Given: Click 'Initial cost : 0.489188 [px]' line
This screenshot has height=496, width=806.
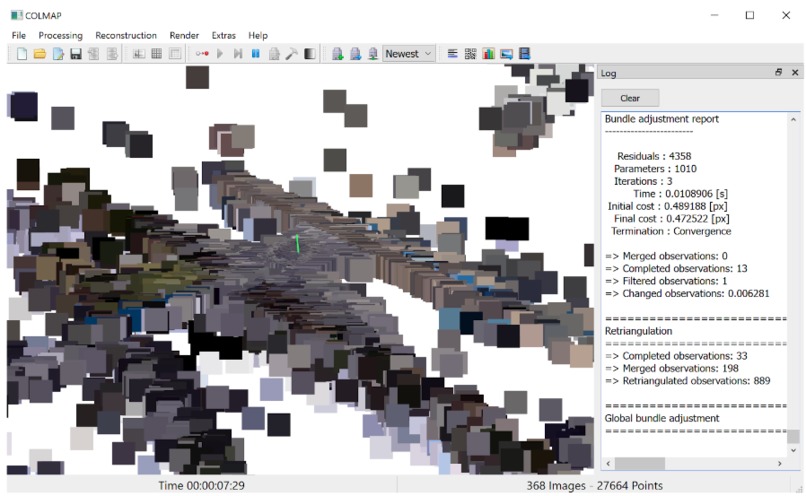Looking at the screenshot, I should tap(667, 206).
